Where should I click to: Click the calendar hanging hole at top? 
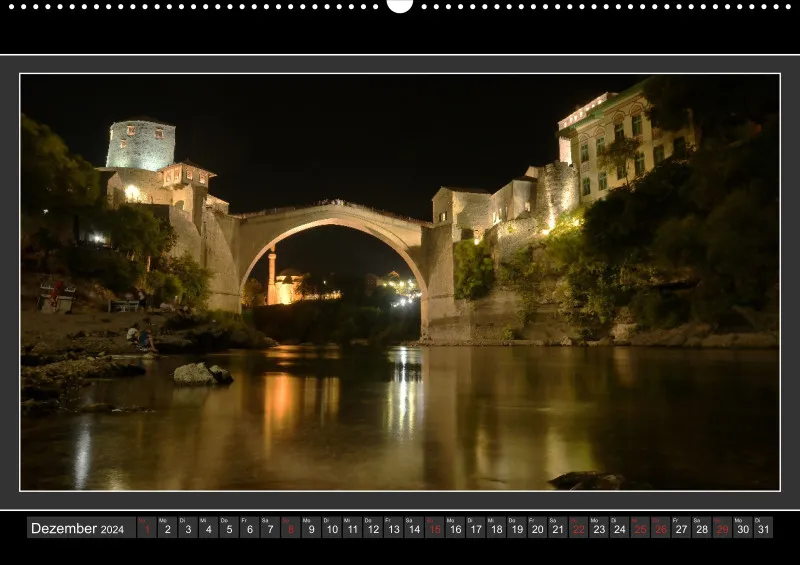400,4
